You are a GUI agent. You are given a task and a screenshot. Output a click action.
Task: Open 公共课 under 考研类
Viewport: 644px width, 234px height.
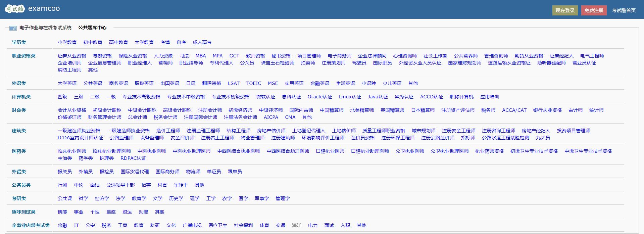click(65, 198)
